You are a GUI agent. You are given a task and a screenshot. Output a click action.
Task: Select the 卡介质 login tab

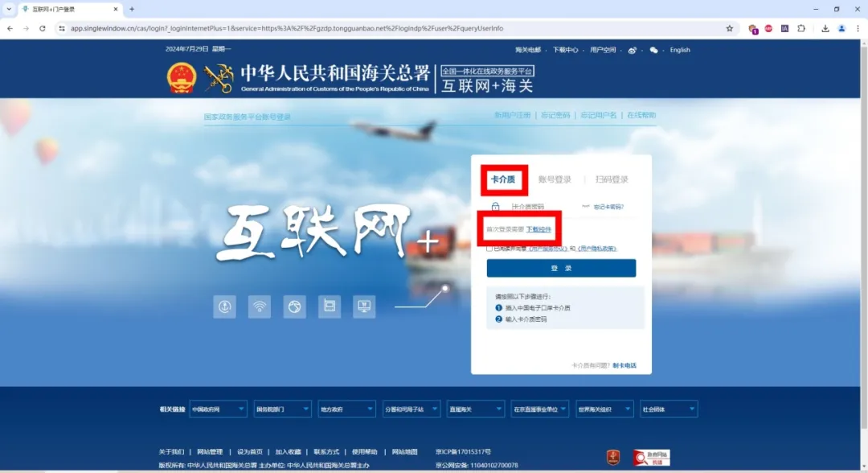[x=503, y=179]
